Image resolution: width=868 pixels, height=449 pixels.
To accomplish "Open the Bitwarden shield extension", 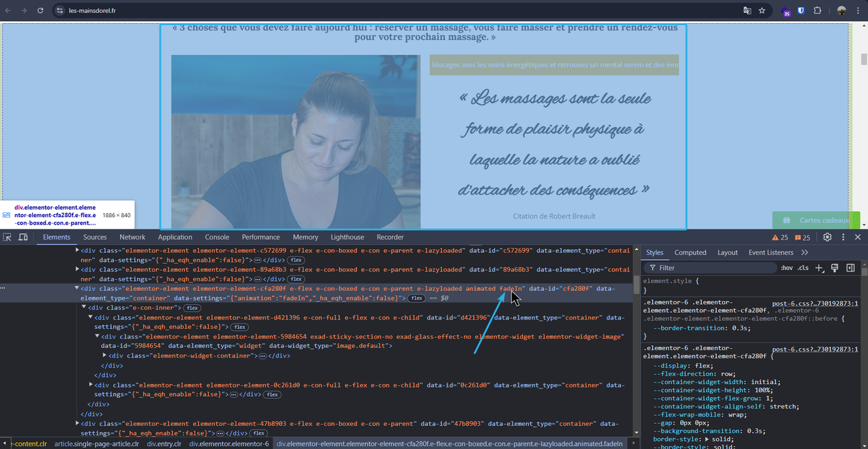I will tap(801, 11).
